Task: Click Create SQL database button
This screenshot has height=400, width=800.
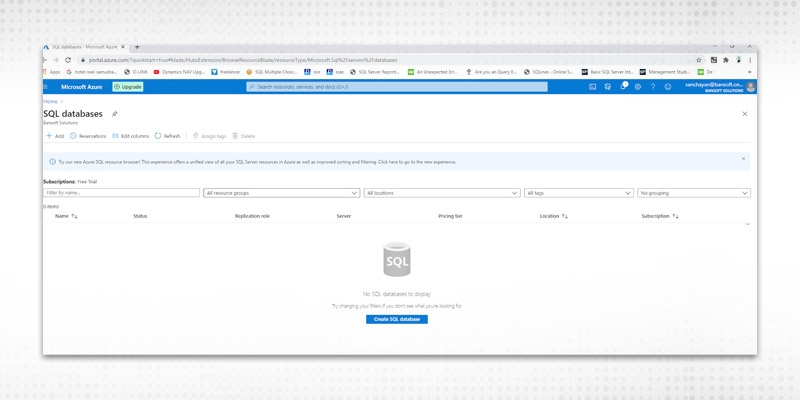Action: point(396,319)
